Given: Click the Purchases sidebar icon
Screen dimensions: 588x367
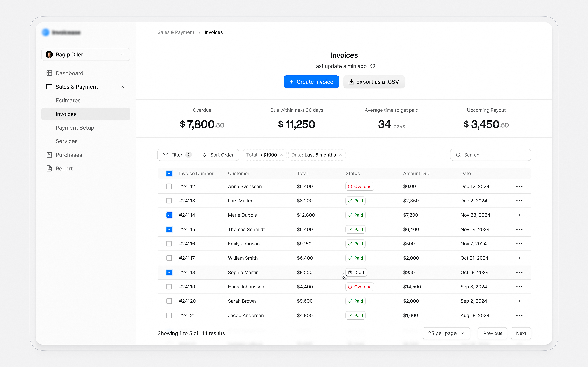Looking at the screenshot, I should tap(49, 155).
